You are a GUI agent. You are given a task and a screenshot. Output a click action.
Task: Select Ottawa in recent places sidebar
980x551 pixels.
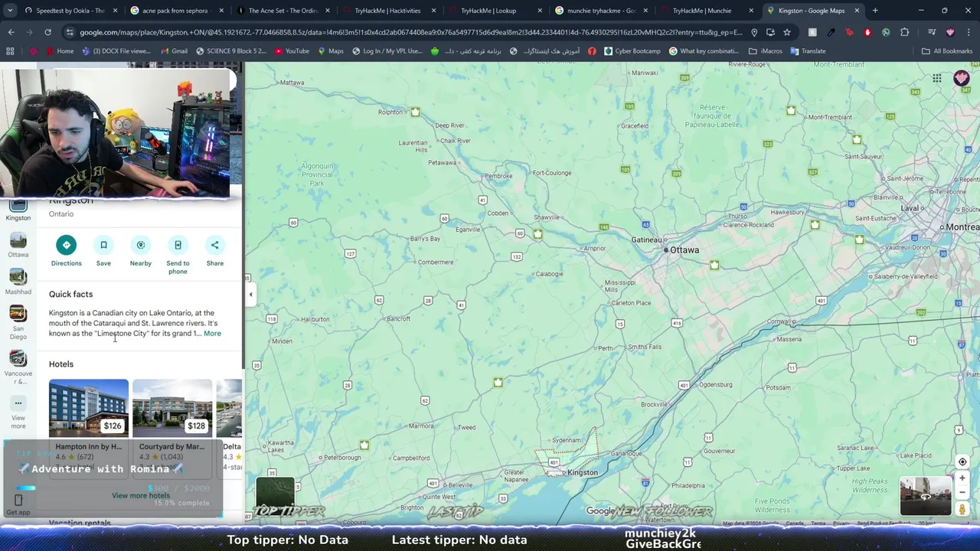18,246
